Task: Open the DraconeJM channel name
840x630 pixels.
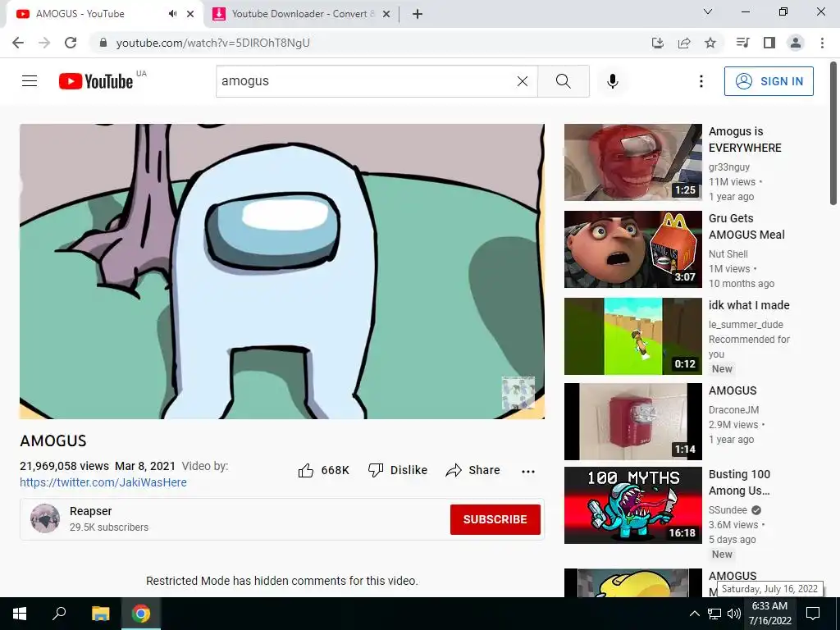Action: pyautogui.click(x=733, y=410)
